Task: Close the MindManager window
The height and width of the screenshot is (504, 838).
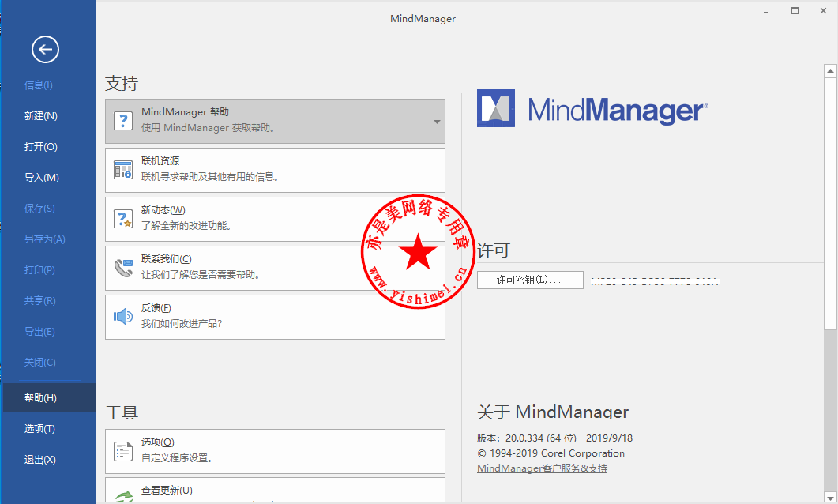Action: pyautogui.click(x=823, y=11)
